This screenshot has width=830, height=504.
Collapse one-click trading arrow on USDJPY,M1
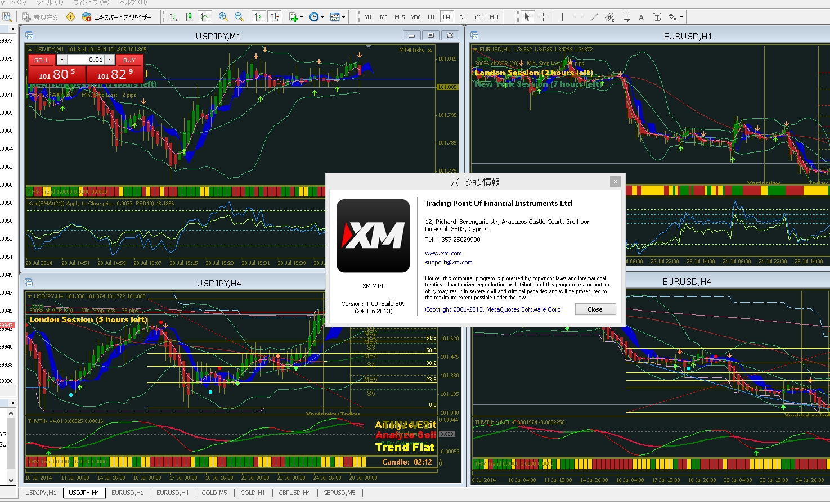pos(30,49)
